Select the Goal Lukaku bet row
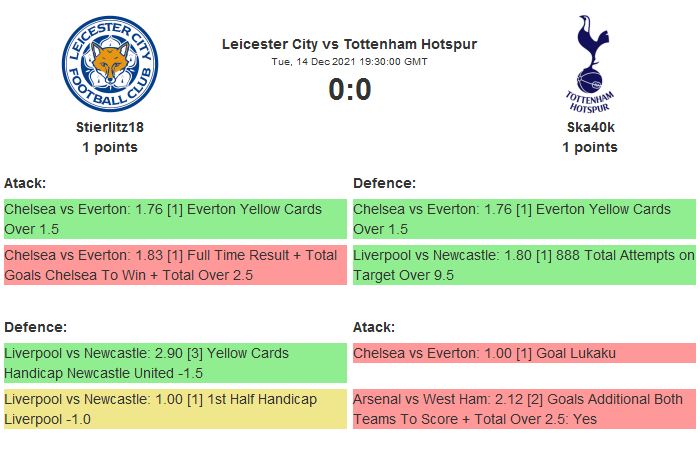The image size is (700, 460). pos(523,353)
